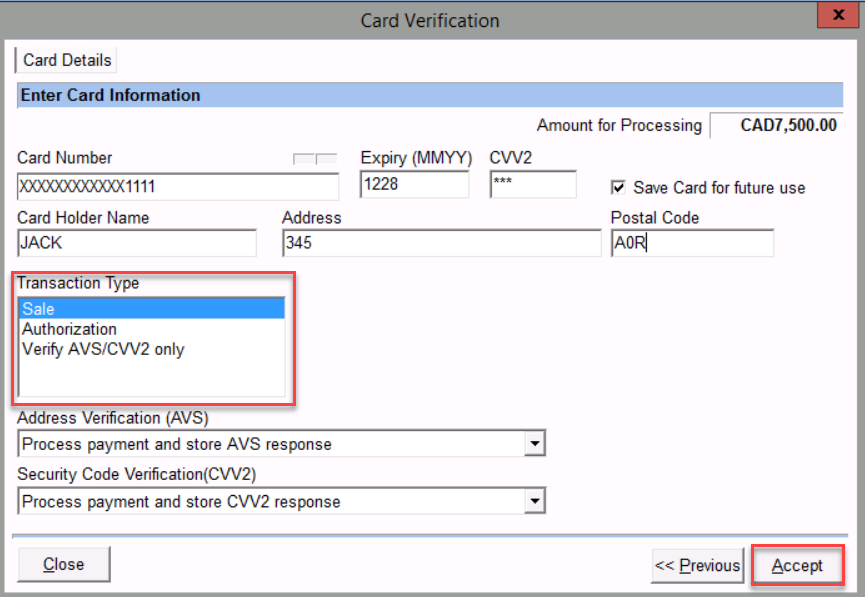Screen dimensions: 865x597
Task: Go back with the << Previous button
Action: click(x=697, y=565)
